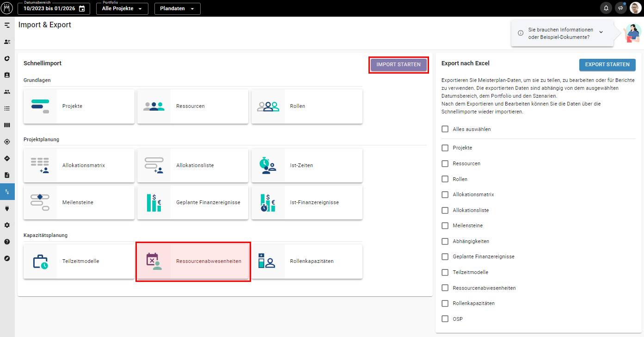
Task: Check the Rollenkapazitäten export checkbox
Action: pyautogui.click(x=445, y=303)
